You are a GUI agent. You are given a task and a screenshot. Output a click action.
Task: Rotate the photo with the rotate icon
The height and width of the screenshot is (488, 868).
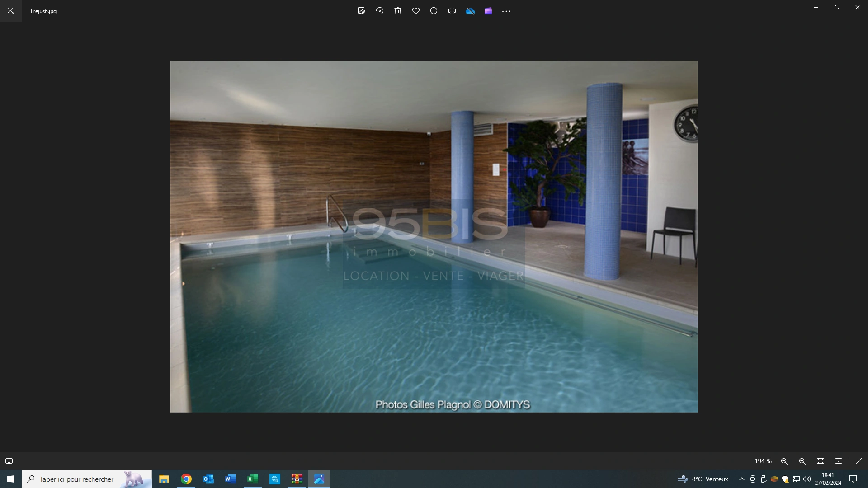pyautogui.click(x=380, y=11)
